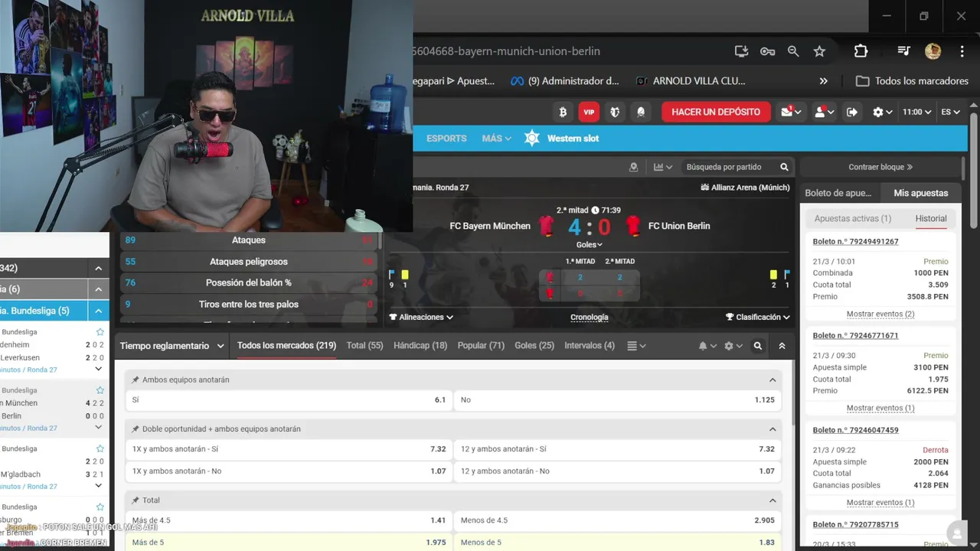The image size is (980, 551).
Task: Open the Chrome profile avatar
Action: pos(933,51)
